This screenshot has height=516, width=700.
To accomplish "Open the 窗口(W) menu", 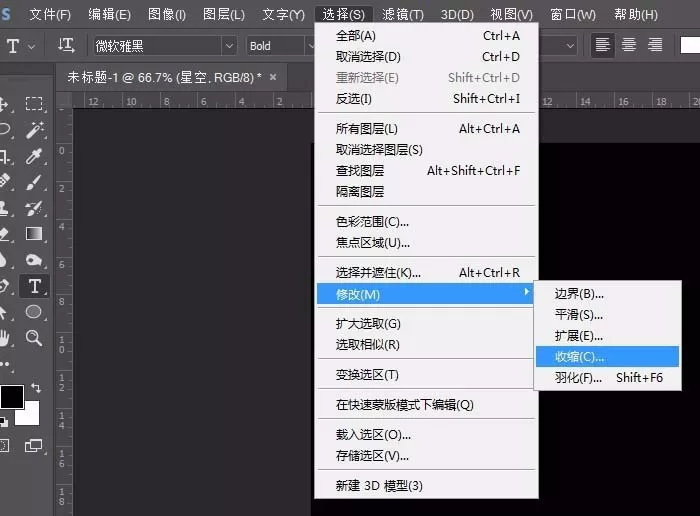I will pyautogui.click(x=573, y=14).
